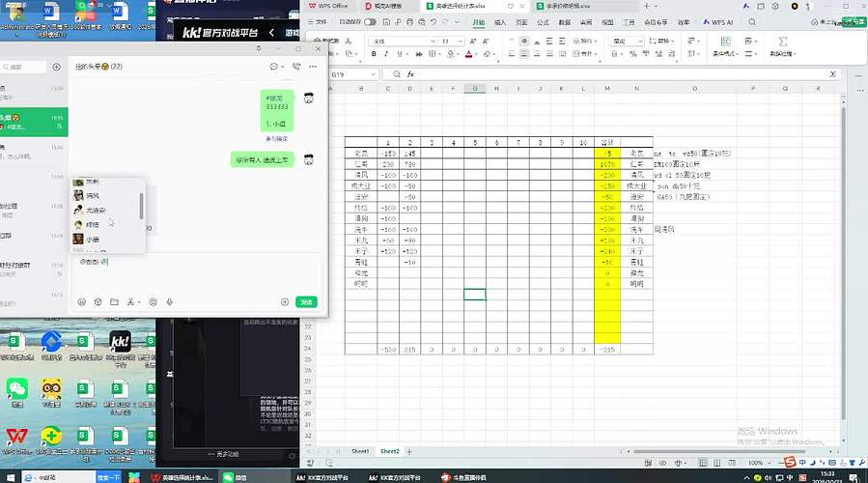Image resolution: width=868 pixels, height=483 pixels.
Task: Click the cell fill color bucket icon
Action: coord(451,54)
